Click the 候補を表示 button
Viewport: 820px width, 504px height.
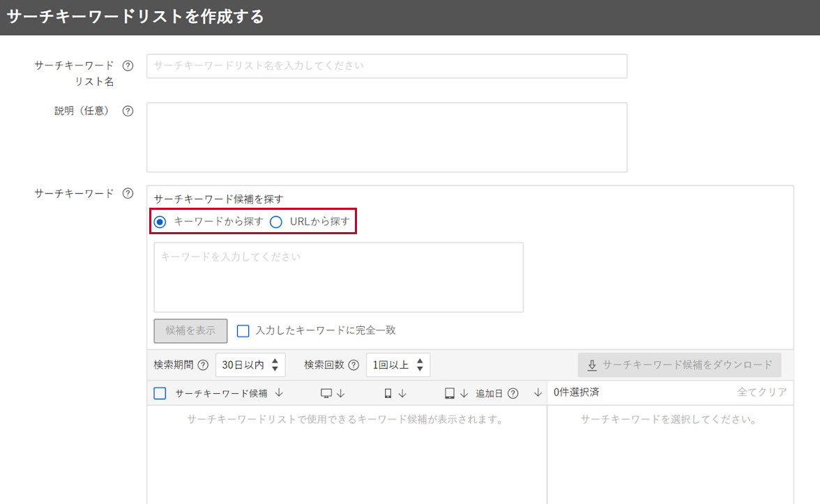[x=190, y=330]
